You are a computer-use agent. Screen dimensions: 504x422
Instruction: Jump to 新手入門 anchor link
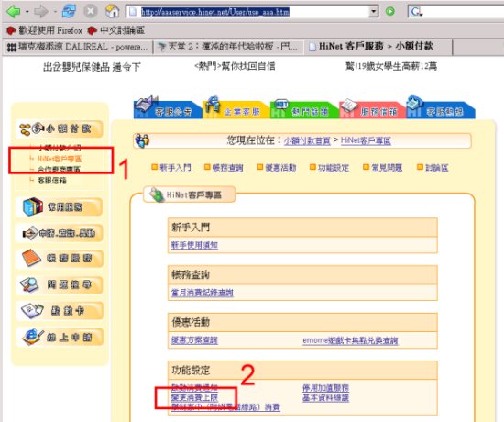(176, 168)
